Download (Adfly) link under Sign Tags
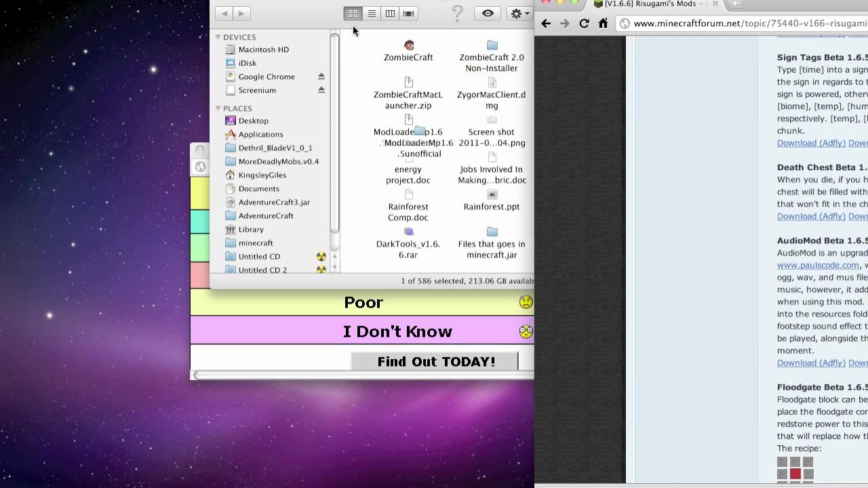 coord(811,143)
